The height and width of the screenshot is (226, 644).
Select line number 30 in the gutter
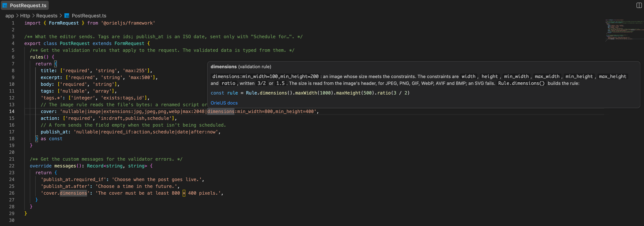(x=12, y=220)
